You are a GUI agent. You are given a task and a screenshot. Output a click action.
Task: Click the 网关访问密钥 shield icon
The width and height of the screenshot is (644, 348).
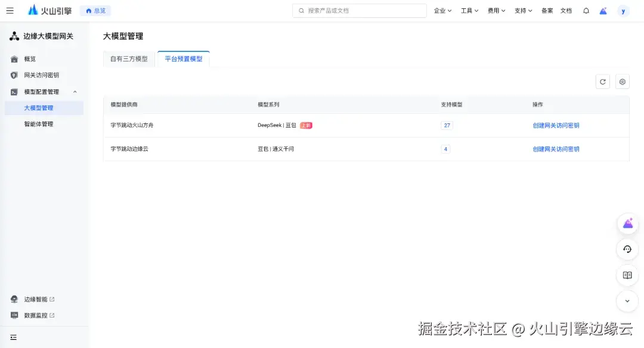point(14,75)
